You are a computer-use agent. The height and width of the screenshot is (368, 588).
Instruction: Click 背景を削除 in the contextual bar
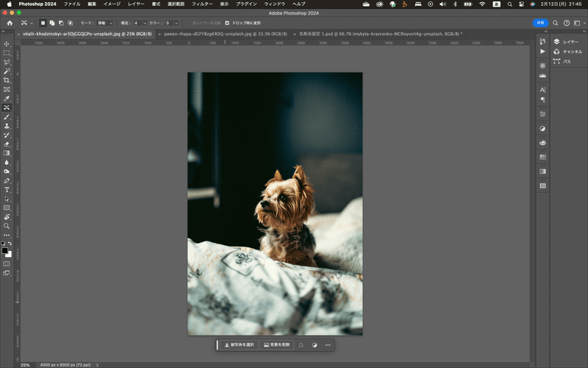[x=277, y=344]
